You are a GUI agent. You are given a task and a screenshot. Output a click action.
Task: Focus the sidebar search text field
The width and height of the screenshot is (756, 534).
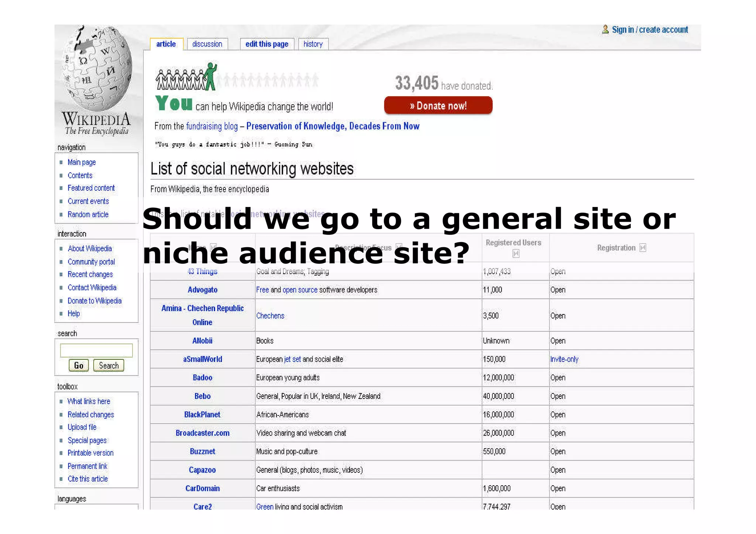96,350
